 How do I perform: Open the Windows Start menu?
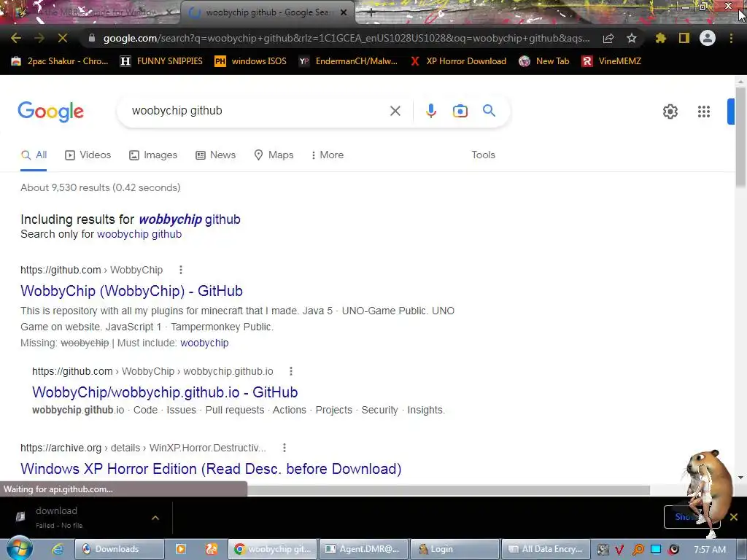coord(19,548)
